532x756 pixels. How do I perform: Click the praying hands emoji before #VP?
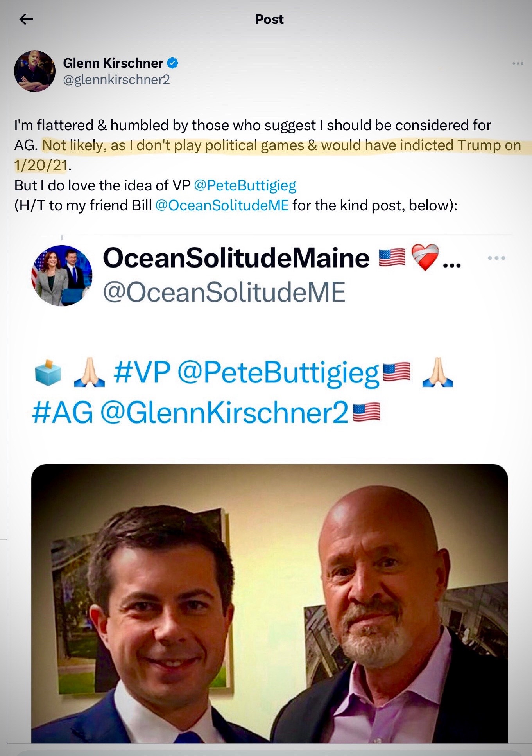coord(89,373)
